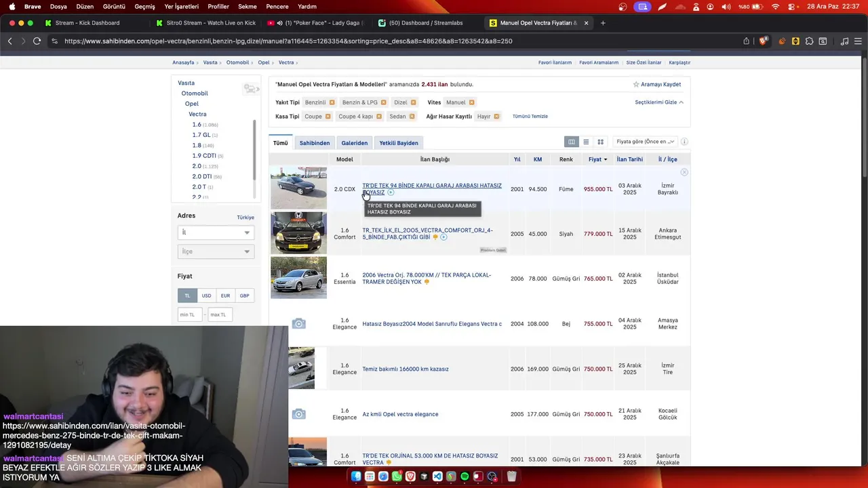Remove the Hayır heavy damage filter
This screenshot has height=488, width=868.
pos(496,117)
